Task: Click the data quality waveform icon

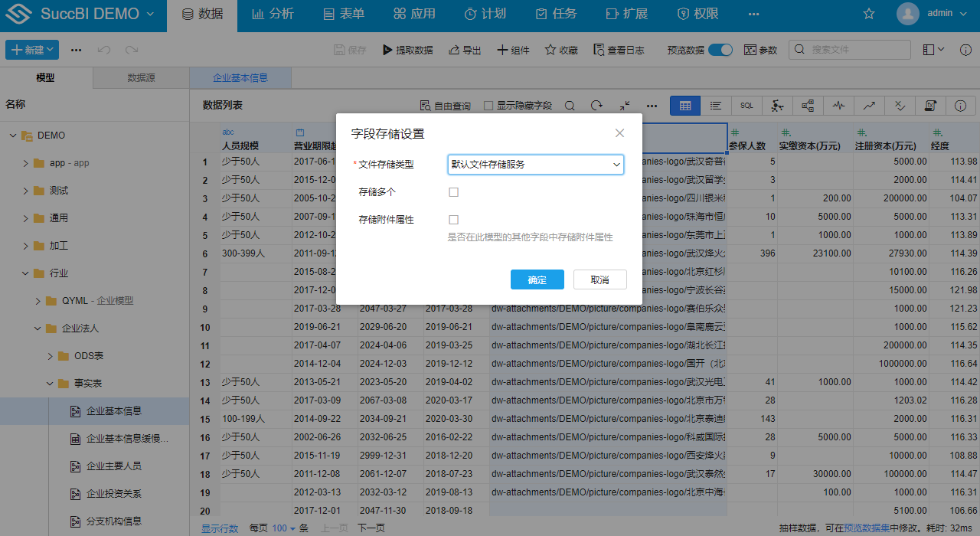Action: (838, 105)
